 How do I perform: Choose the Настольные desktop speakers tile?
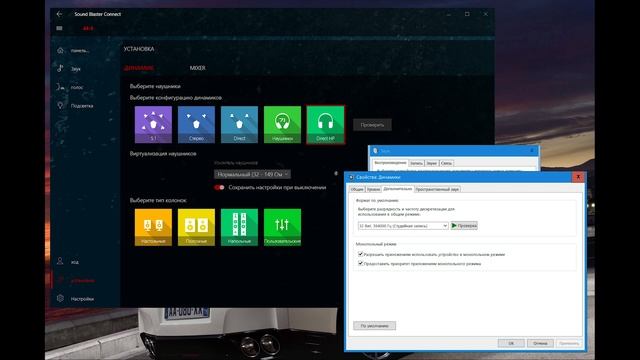153,227
